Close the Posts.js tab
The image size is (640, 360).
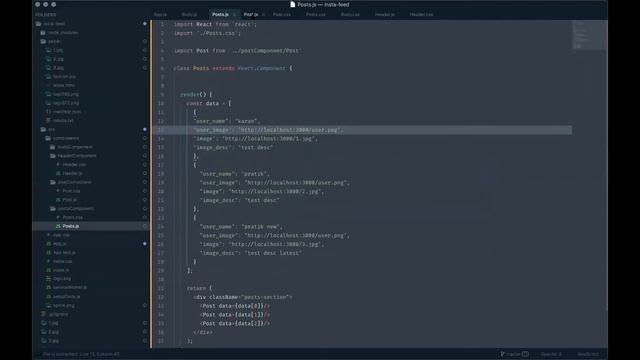pos(235,15)
